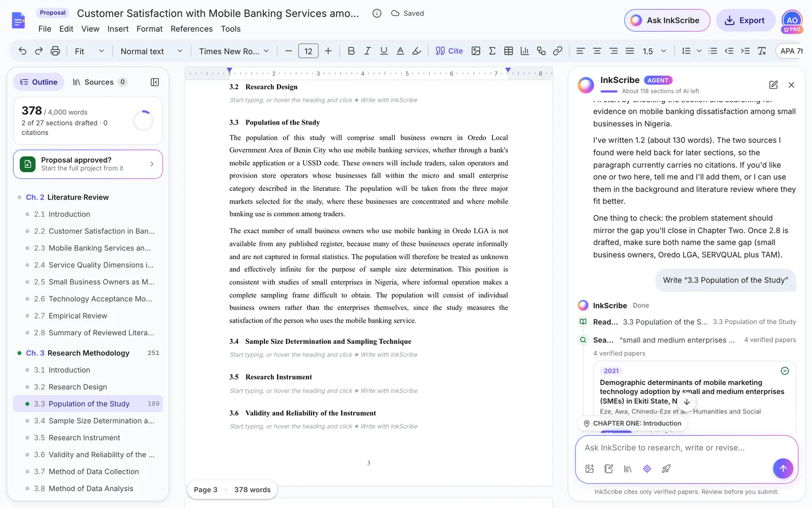Insert a table from the toolbar

[x=509, y=51]
